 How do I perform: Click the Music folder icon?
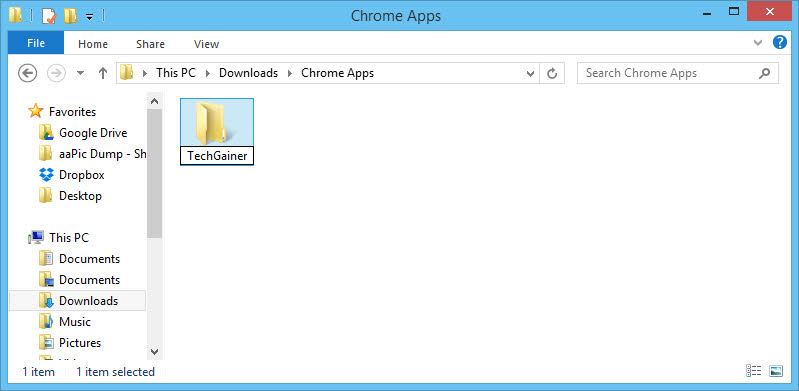click(x=46, y=322)
